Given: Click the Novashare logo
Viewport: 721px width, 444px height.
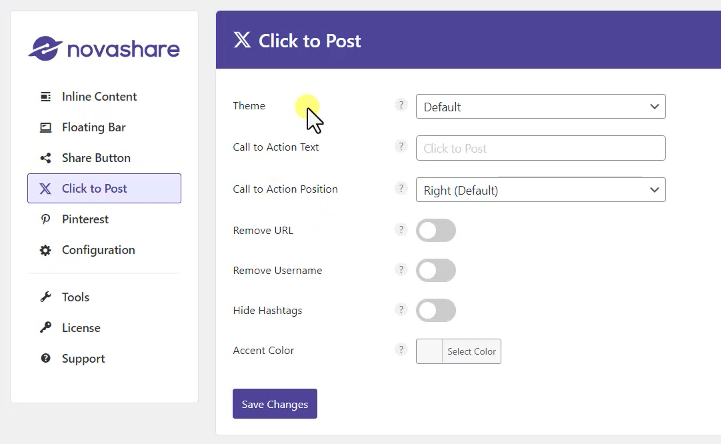Looking at the screenshot, I should (104, 48).
